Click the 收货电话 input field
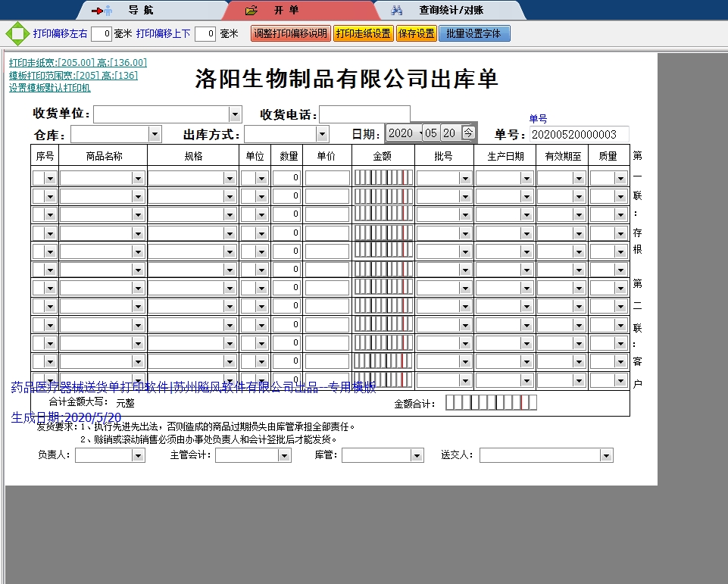The width and height of the screenshot is (728, 584). tap(364, 114)
